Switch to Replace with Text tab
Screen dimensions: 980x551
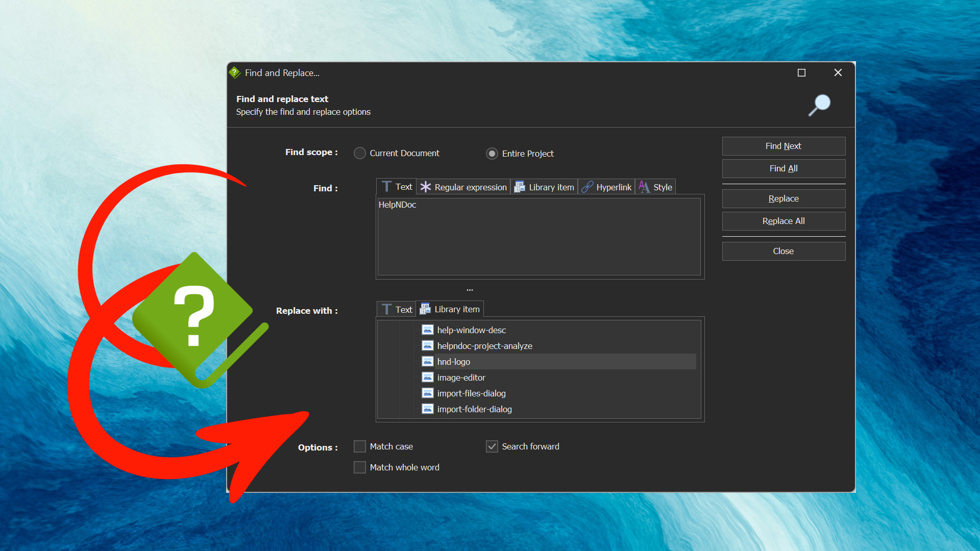(x=397, y=310)
